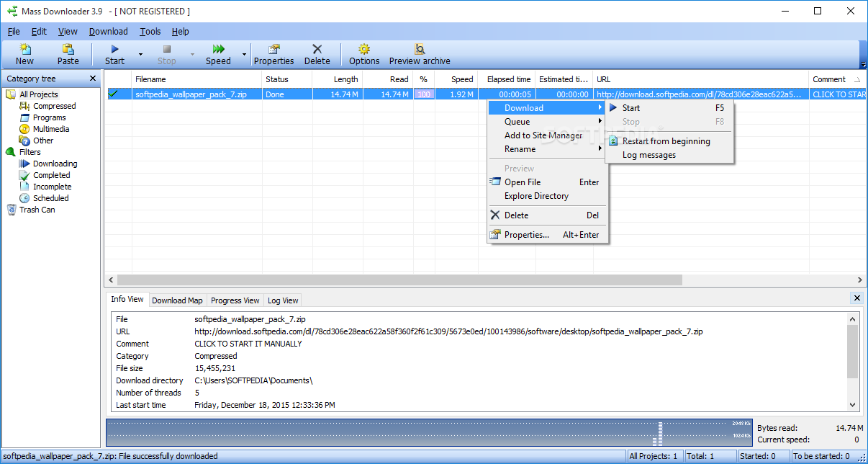Show the Scheduled filter
This screenshot has height=464, width=868.
[x=51, y=198]
